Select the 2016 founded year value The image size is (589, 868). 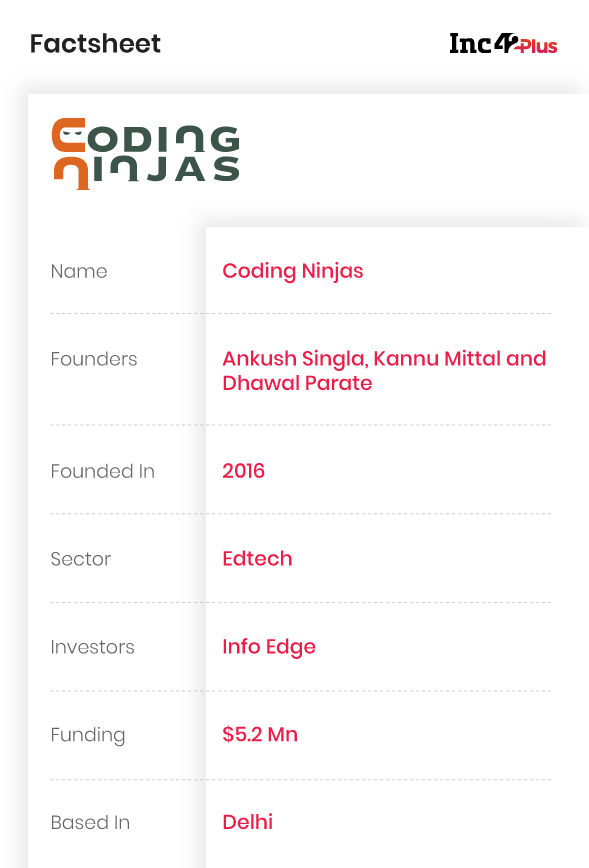(244, 471)
